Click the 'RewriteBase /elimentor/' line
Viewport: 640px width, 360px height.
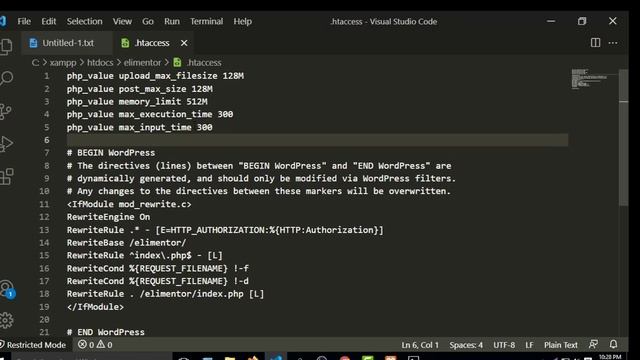127,242
